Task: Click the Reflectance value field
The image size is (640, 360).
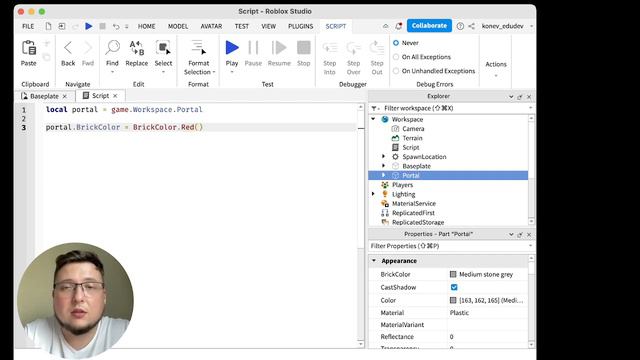Action: click(487, 337)
